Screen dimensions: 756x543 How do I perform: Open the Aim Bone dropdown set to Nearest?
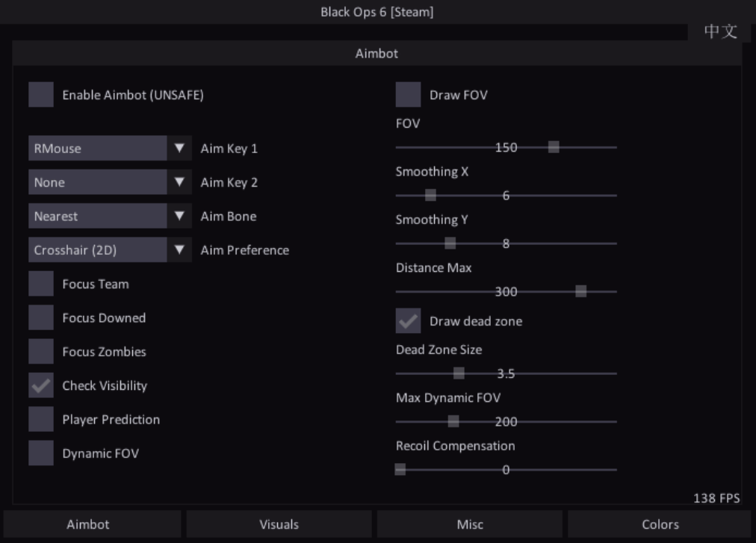tap(110, 216)
